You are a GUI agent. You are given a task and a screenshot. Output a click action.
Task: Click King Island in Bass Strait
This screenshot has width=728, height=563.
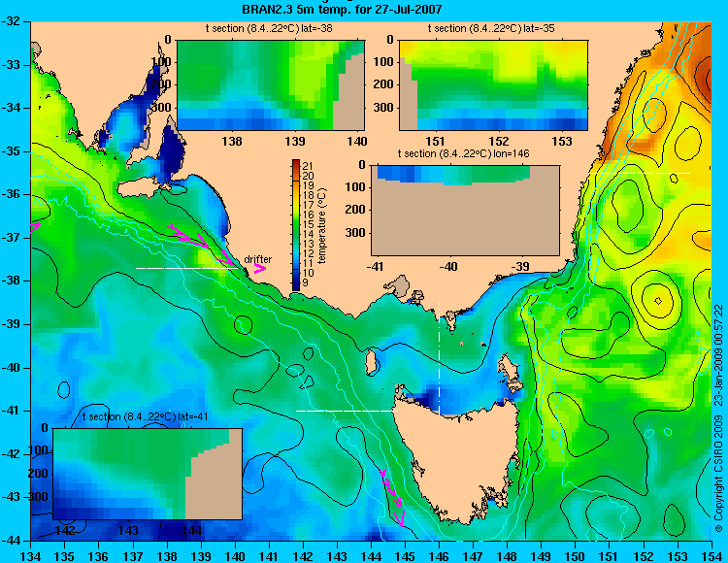(x=371, y=362)
